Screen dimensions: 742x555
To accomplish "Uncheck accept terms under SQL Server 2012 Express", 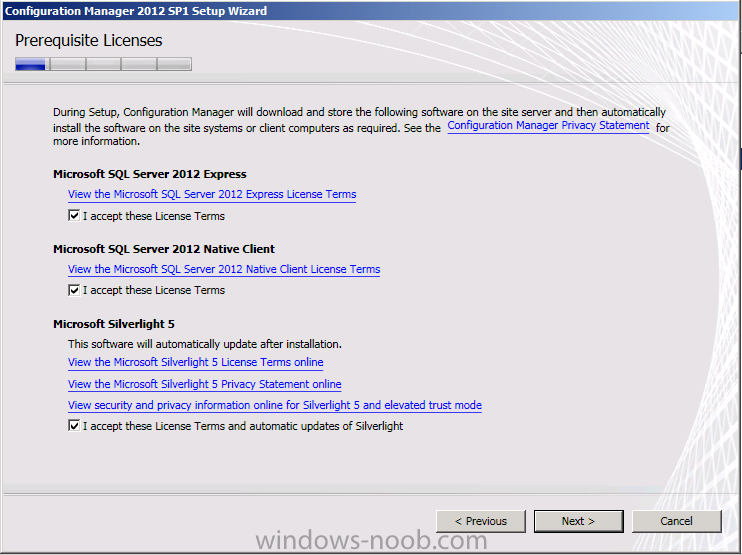I will pyautogui.click(x=74, y=216).
